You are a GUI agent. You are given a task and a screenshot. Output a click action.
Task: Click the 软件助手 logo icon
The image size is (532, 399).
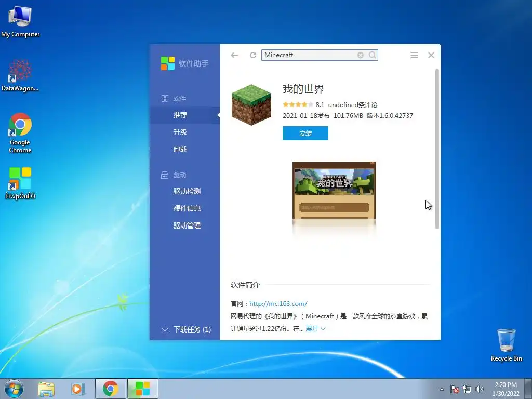[168, 63]
